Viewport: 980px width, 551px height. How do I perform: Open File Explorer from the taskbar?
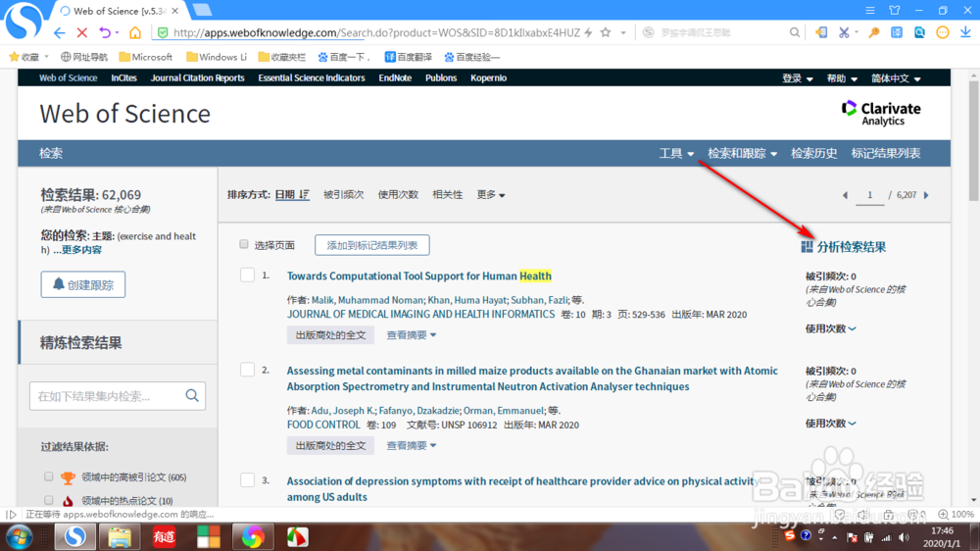[120, 537]
